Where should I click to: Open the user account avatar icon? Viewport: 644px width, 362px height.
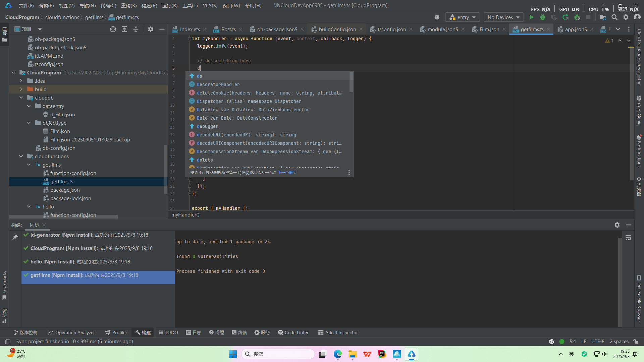pos(637,17)
